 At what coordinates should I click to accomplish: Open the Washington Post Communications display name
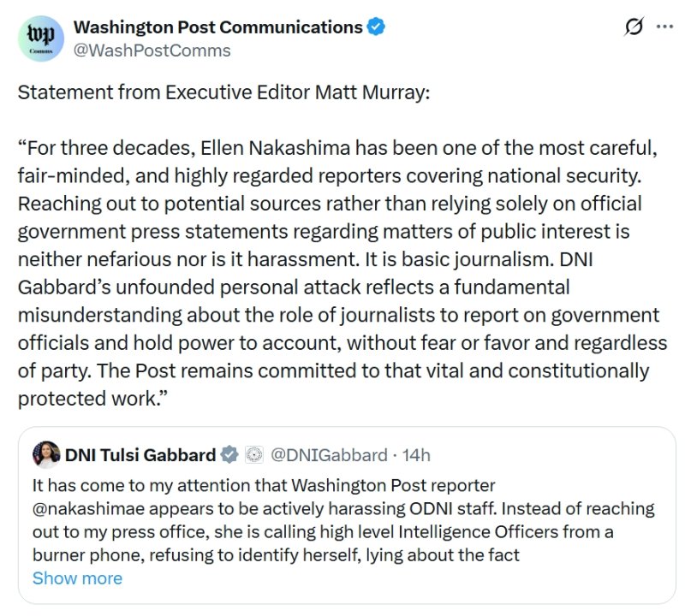(x=218, y=27)
